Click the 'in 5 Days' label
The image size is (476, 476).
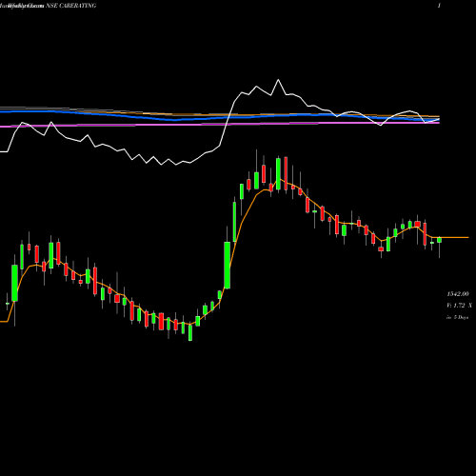tap(457, 317)
